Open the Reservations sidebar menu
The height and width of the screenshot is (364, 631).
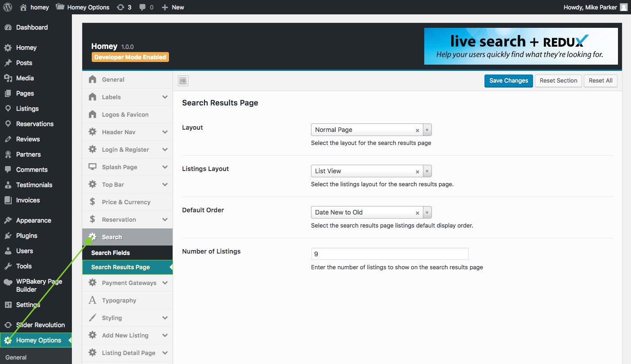36,124
